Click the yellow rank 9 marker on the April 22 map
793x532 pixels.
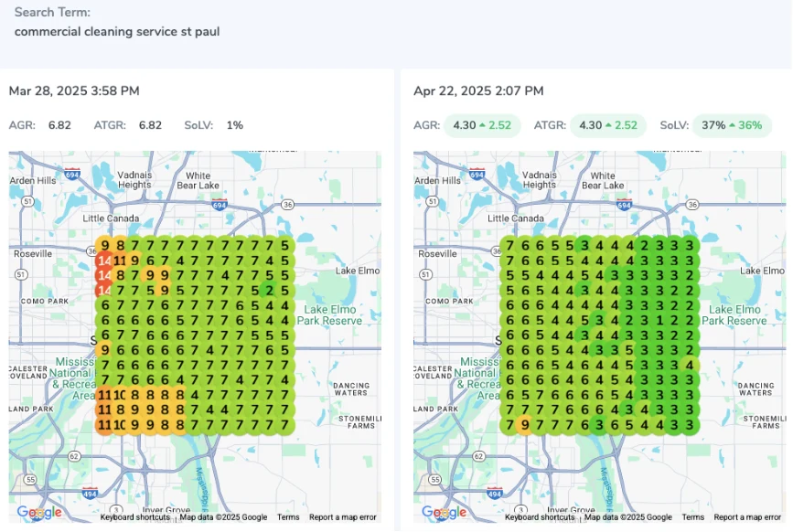click(x=524, y=424)
